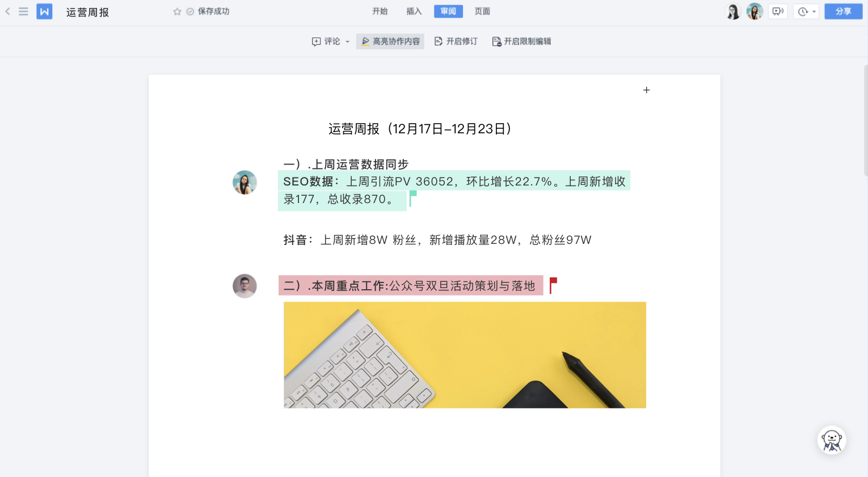
Task: Click the plus icon on page
Action: pyautogui.click(x=646, y=90)
